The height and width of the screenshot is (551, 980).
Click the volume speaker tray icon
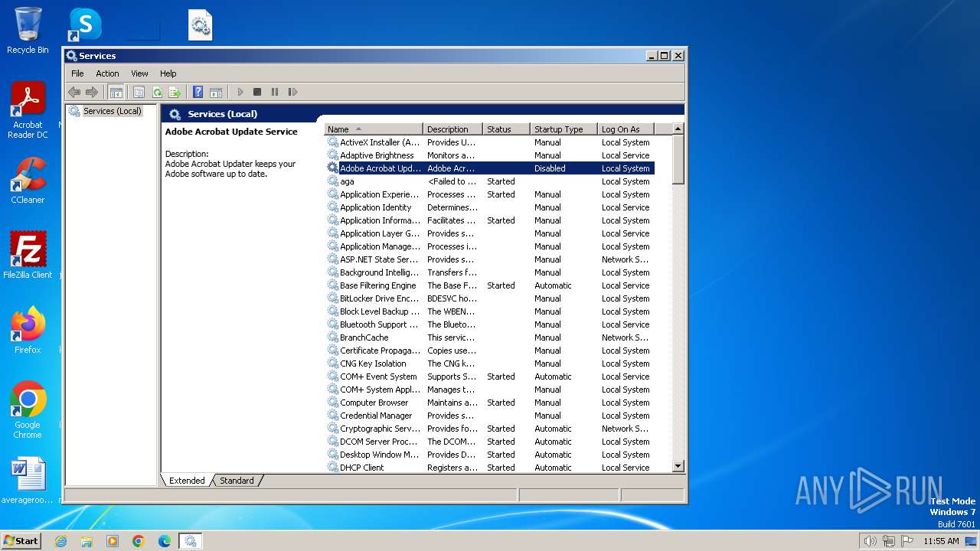click(870, 541)
